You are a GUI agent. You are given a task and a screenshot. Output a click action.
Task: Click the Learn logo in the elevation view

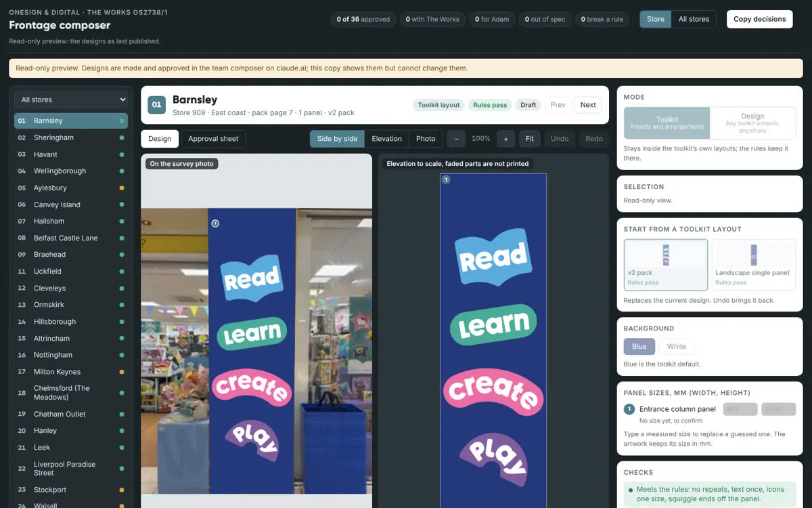click(x=493, y=323)
